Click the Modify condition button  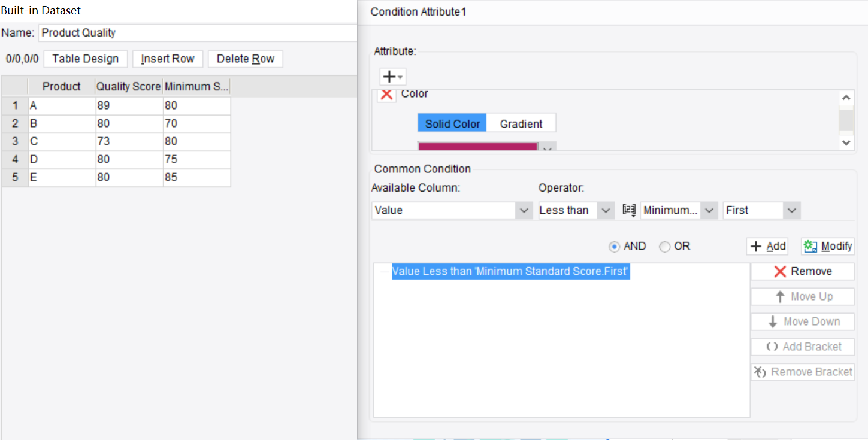pyautogui.click(x=828, y=246)
